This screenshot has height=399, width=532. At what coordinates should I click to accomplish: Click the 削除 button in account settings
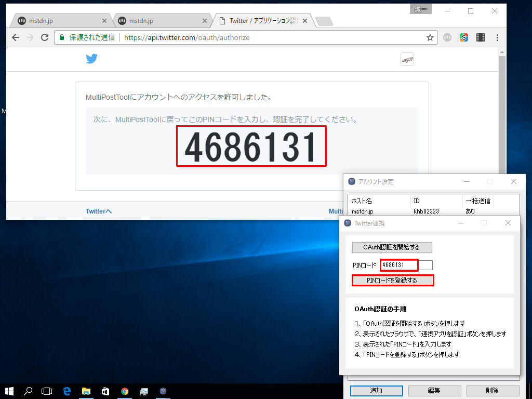point(493,391)
